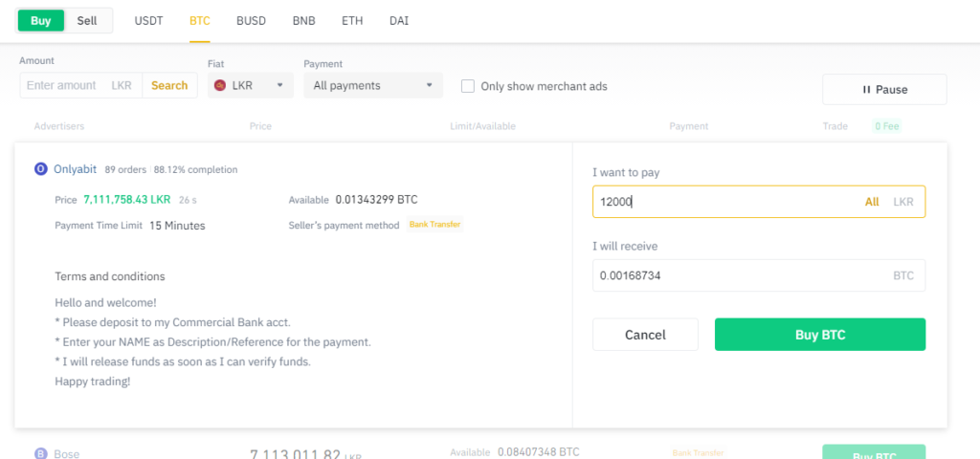Viewport: 980px width, 459px height.
Task: Click the price 7,111,758.43 LKR
Action: [x=127, y=200]
